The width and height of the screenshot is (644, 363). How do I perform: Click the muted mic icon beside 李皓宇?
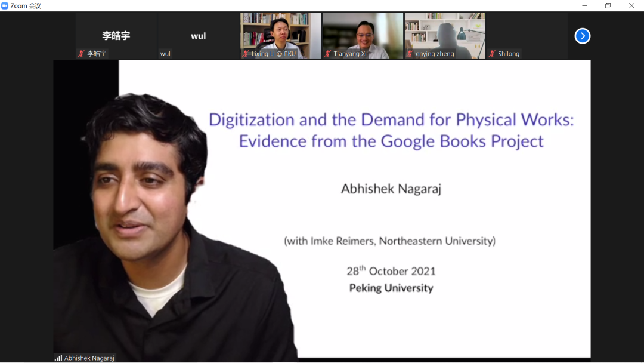pyautogui.click(x=81, y=54)
